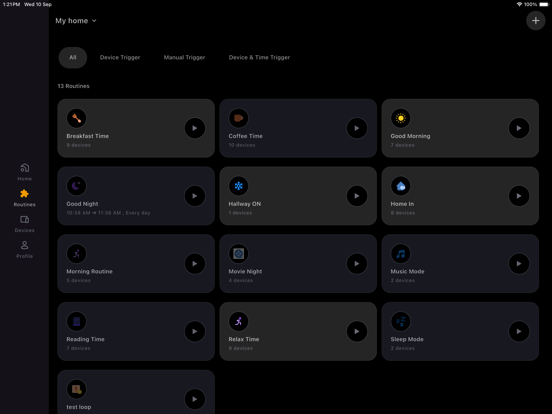
Task: Run the Movie Night routine play button
Action: coord(357,264)
